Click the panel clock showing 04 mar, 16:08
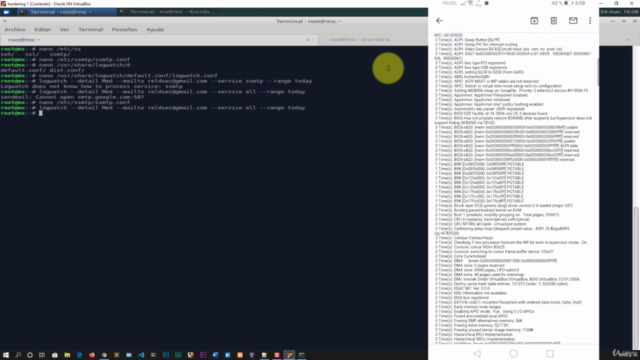The height and width of the screenshot is (360, 640). (619, 12)
